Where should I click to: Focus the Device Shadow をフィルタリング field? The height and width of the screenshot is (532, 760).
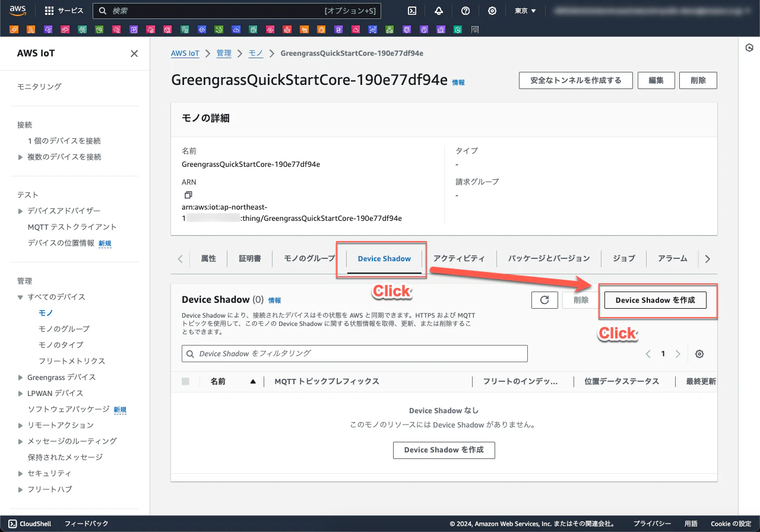(x=354, y=354)
